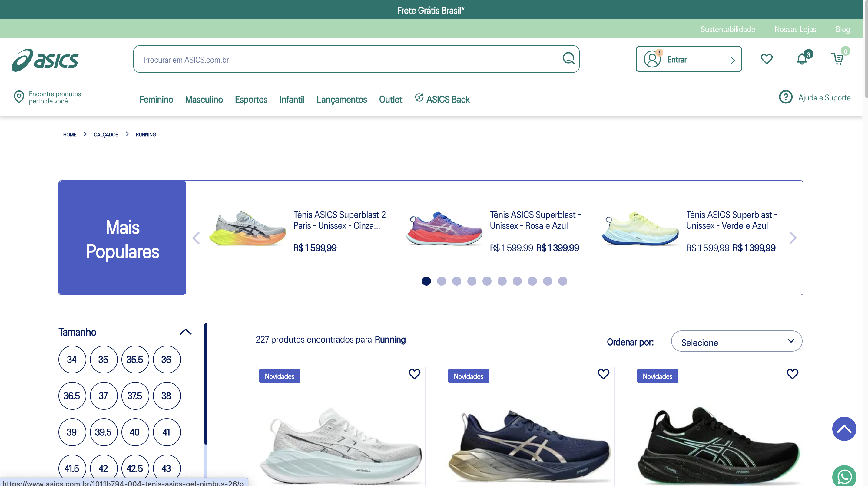Click the search magnifier icon

[568, 59]
